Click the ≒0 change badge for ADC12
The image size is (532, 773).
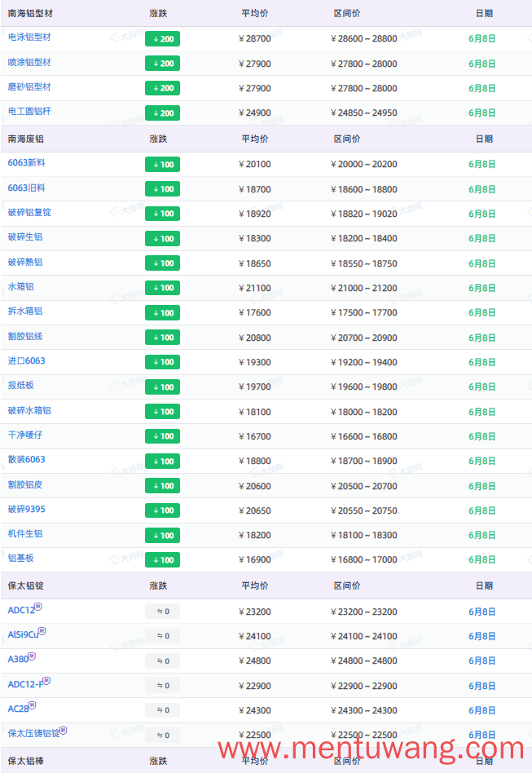(x=163, y=612)
